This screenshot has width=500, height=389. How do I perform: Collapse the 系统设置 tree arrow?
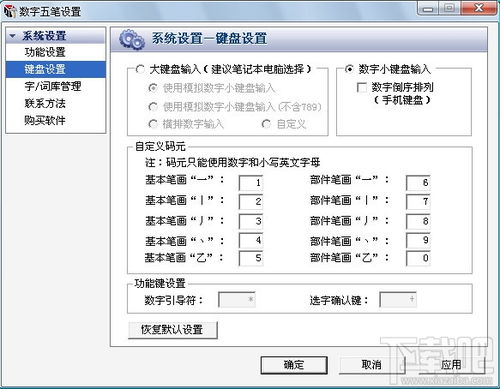click(13, 36)
